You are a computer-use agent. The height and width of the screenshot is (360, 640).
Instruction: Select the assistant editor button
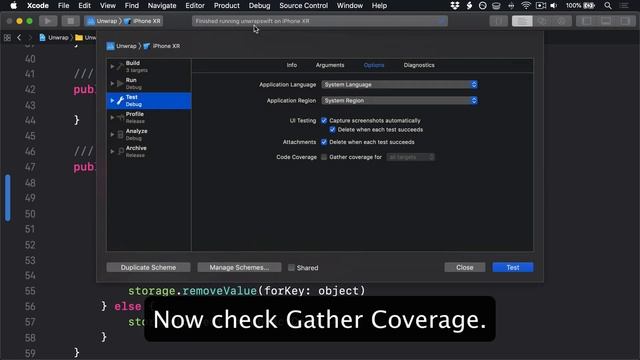[542, 21]
